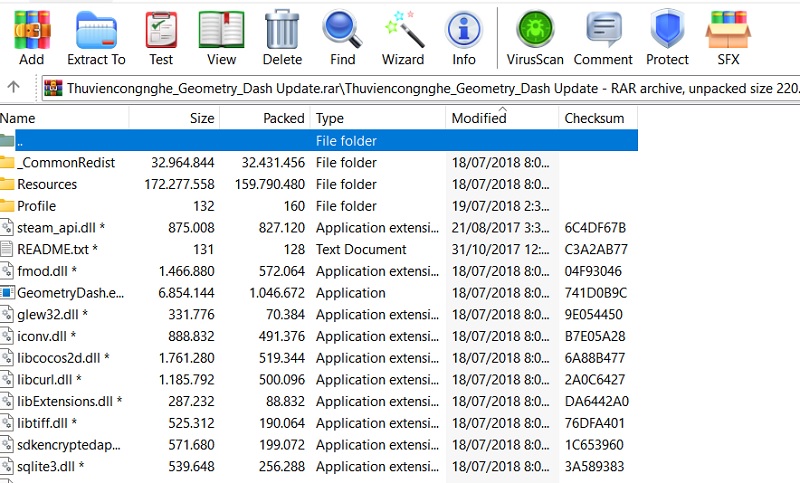Click the Text Document type cell
The height and width of the screenshot is (483, 800).
tap(361, 249)
